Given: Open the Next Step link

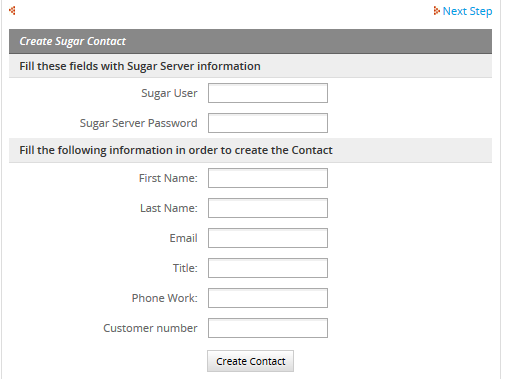Looking at the screenshot, I should point(467,11).
